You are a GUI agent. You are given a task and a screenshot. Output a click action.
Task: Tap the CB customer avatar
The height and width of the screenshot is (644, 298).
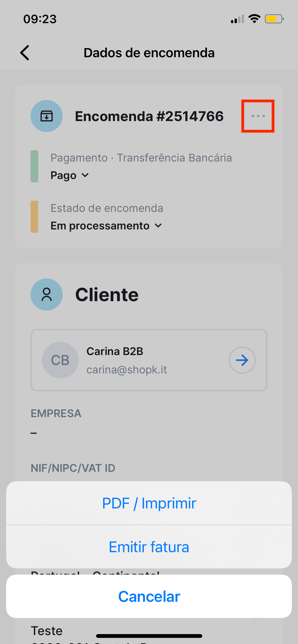pos(60,360)
